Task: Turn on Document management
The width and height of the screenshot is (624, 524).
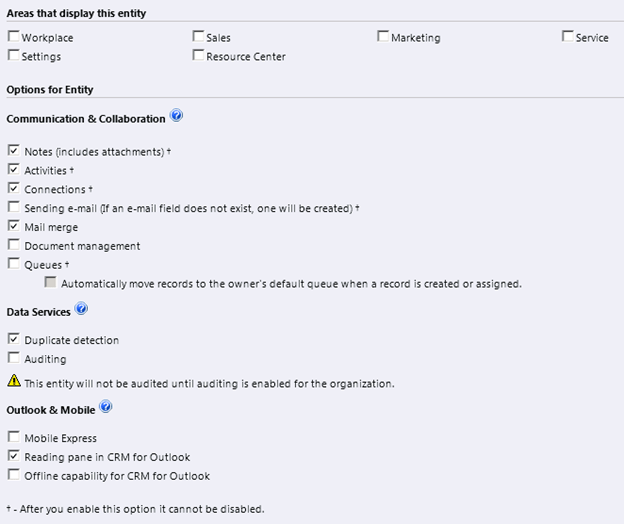Action: pyautogui.click(x=13, y=245)
